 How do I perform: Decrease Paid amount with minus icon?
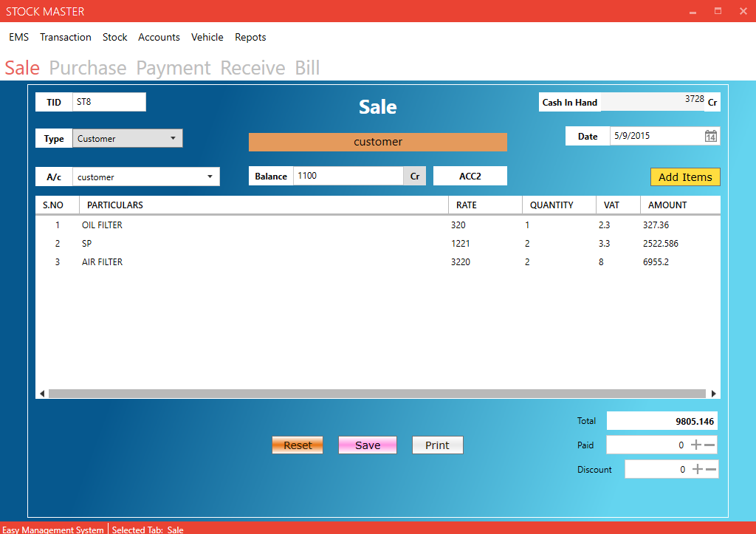(709, 445)
